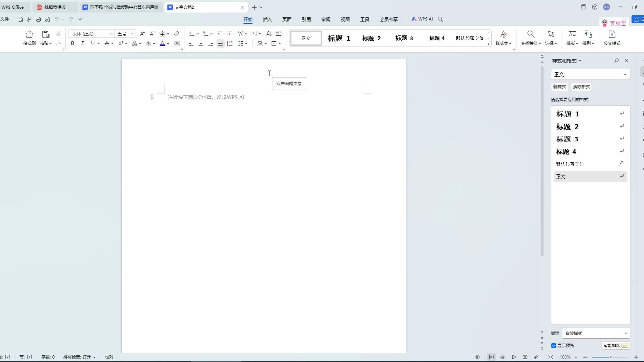Open the 插入 (Insert) ribbon tab

tap(267, 19)
